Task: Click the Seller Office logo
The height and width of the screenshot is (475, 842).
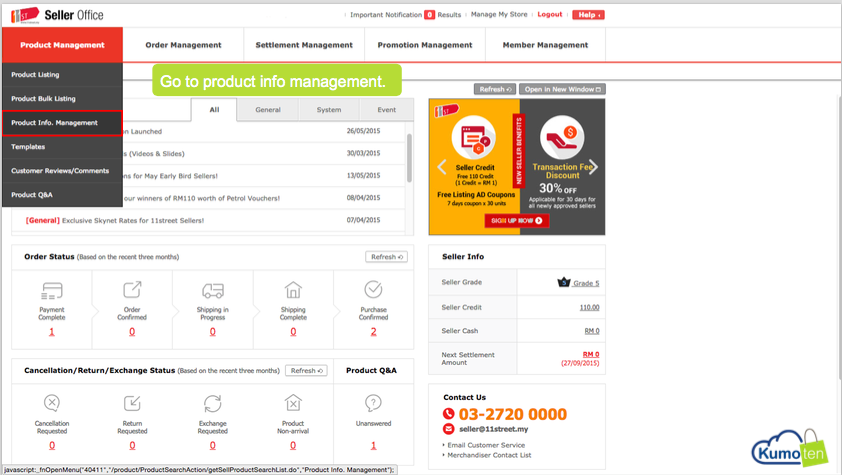Action: pyautogui.click(x=57, y=15)
